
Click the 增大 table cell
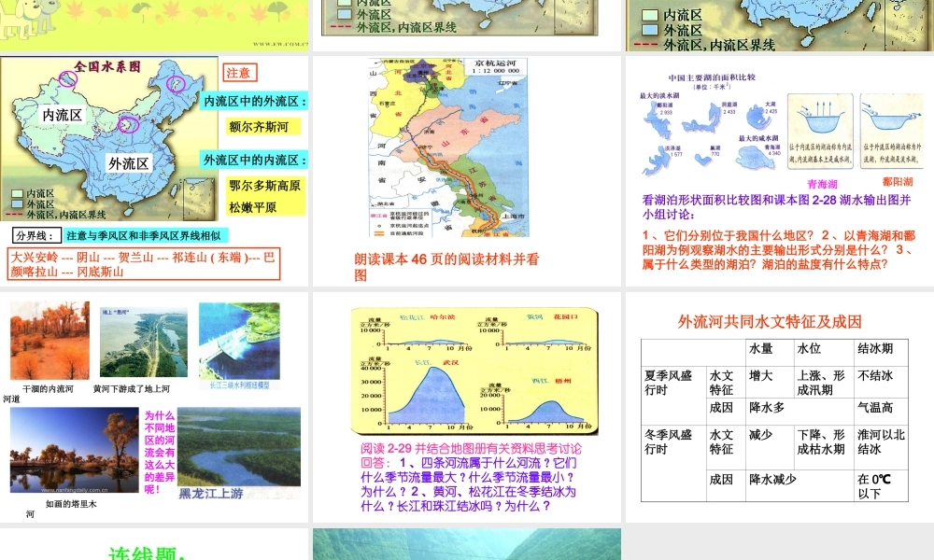pos(771,382)
